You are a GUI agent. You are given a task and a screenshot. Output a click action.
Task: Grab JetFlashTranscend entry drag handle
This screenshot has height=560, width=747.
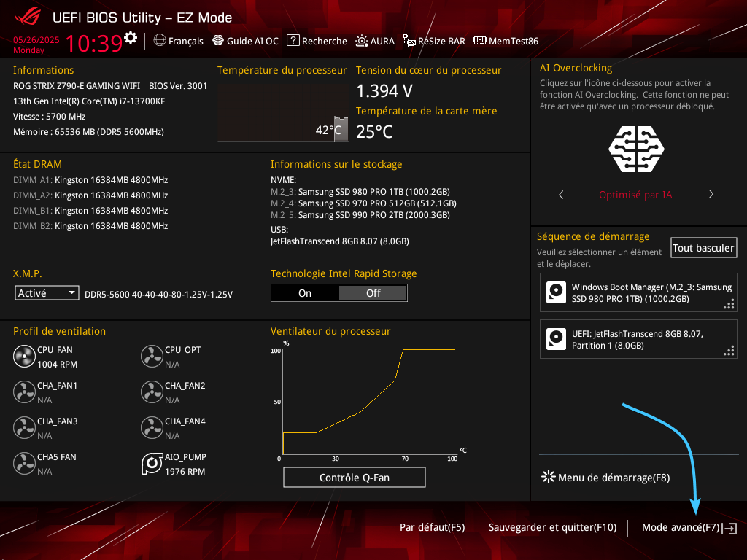[x=729, y=351]
